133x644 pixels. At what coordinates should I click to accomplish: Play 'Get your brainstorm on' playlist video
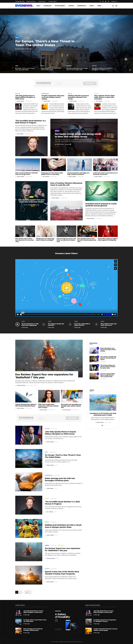coord(18,324)
